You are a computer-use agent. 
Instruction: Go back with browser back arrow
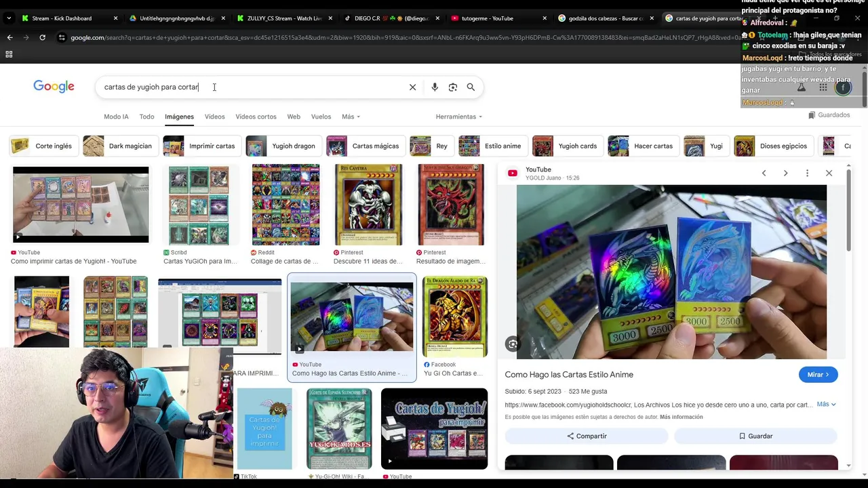coord(9,37)
